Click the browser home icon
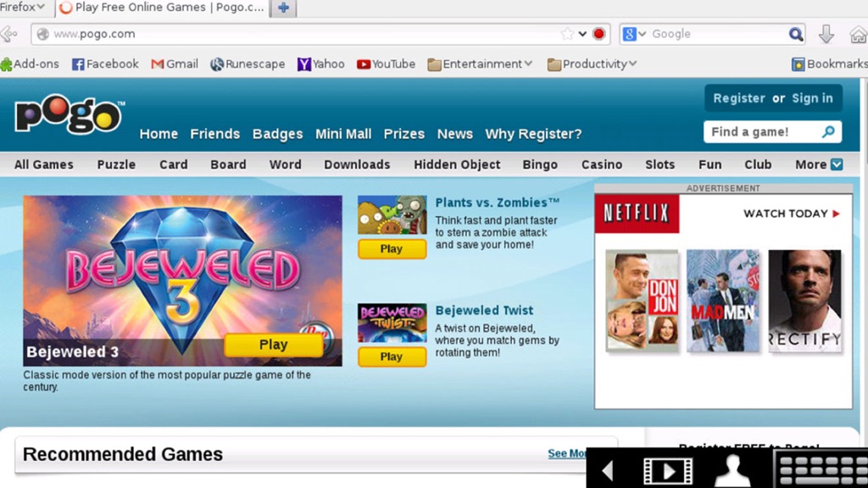Image resolution: width=868 pixels, height=488 pixels. (858, 34)
